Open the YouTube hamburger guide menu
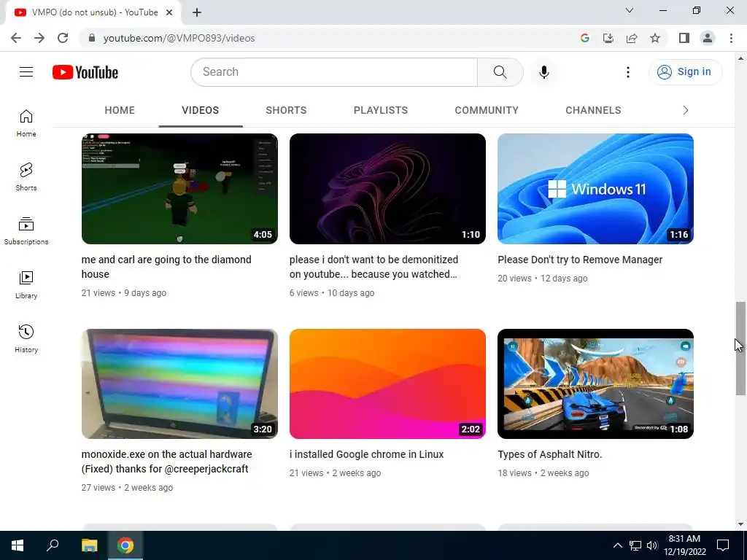 coord(26,72)
